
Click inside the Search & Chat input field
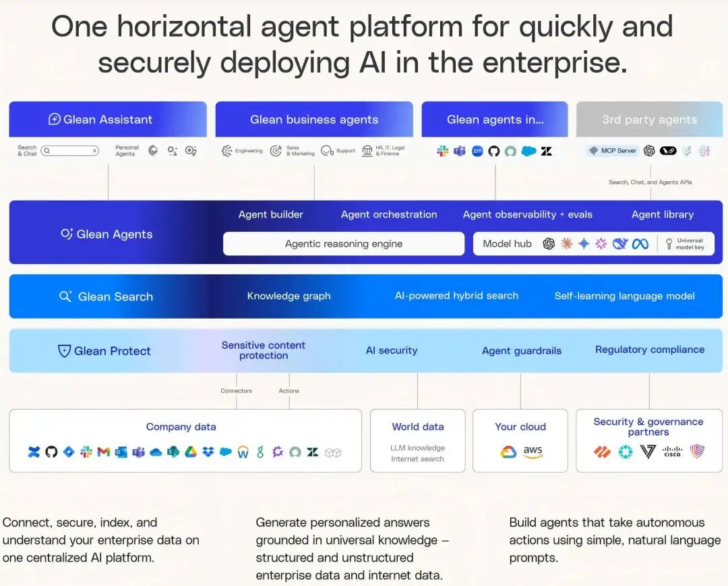69,150
